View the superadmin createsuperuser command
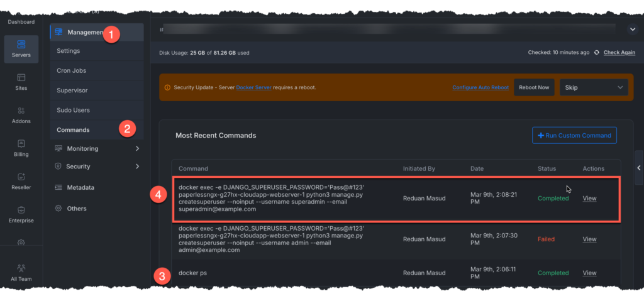 tap(589, 199)
